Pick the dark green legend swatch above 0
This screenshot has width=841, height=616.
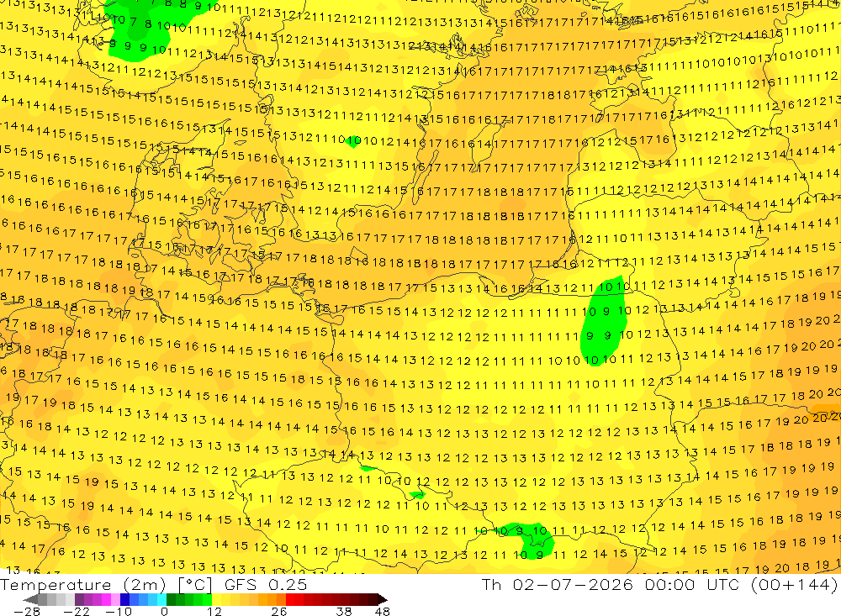point(171,599)
